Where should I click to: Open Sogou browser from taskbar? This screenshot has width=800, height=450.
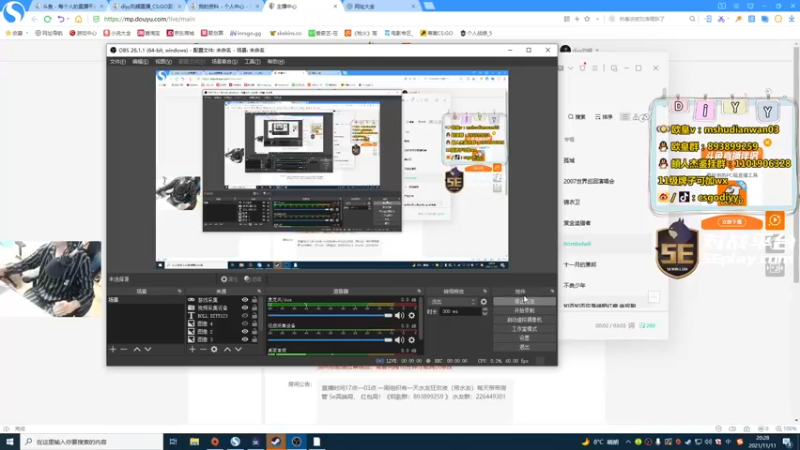coord(235,441)
